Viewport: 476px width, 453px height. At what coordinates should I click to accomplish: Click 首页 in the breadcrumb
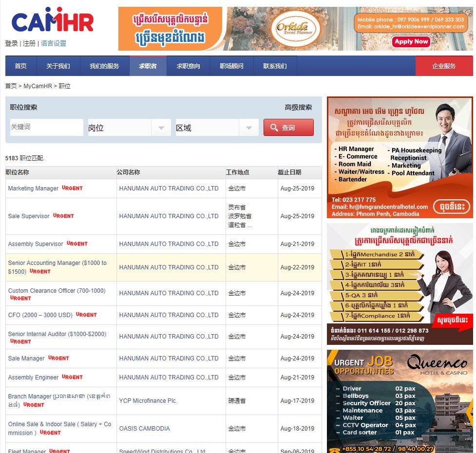pos(11,86)
